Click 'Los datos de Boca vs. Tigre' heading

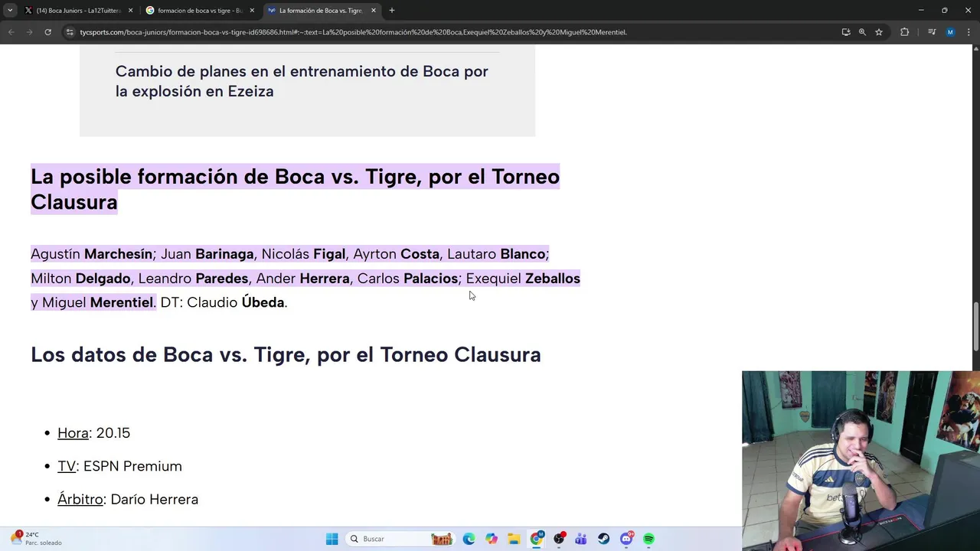[x=286, y=354]
